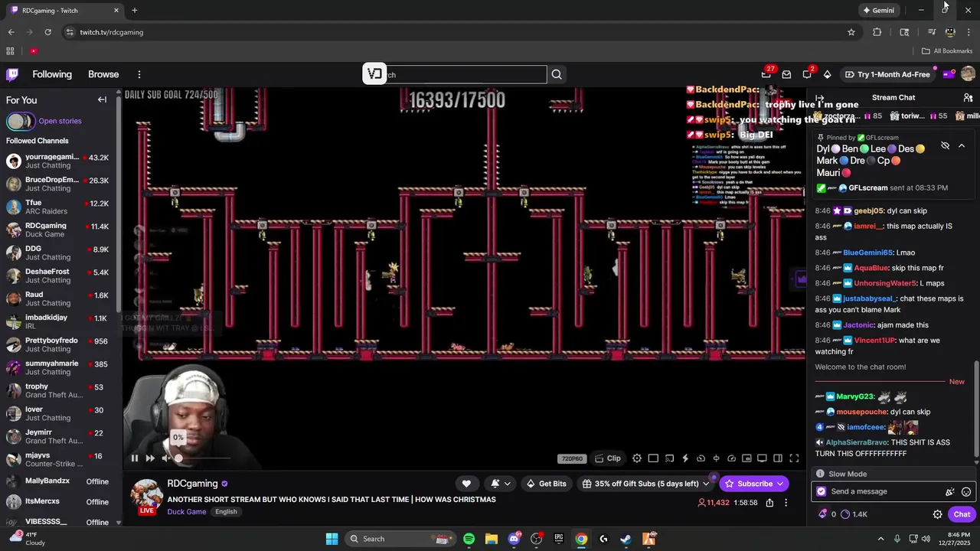Viewport: 980px width, 551px height.
Task: Open summyahmarie channel in sidebar
Action: 57,367
